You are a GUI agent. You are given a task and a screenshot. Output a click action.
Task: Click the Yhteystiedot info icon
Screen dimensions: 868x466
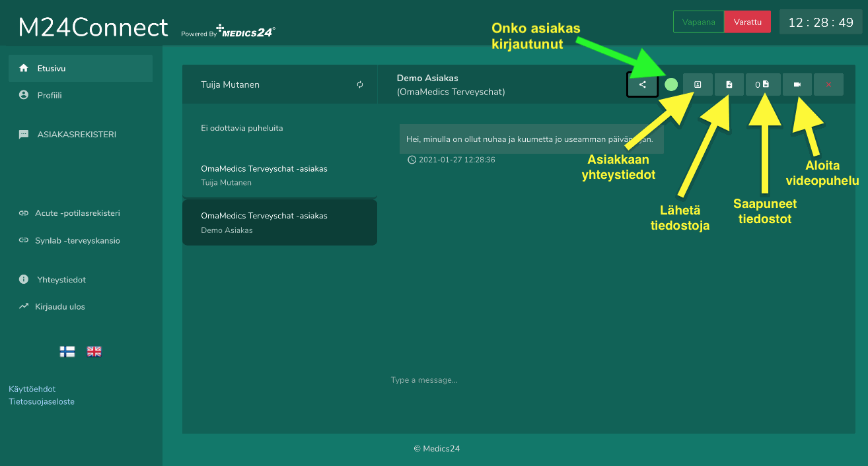(24, 280)
